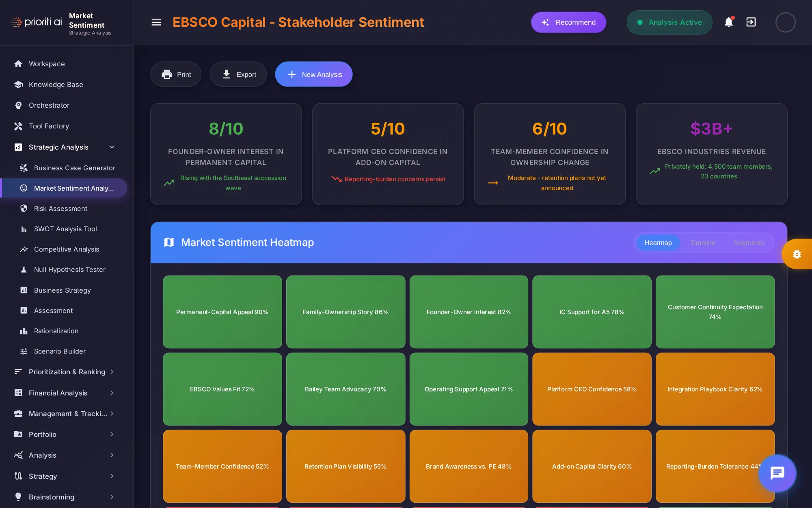Click the Recommend button
The height and width of the screenshot is (508, 812).
pyautogui.click(x=568, y=22)
